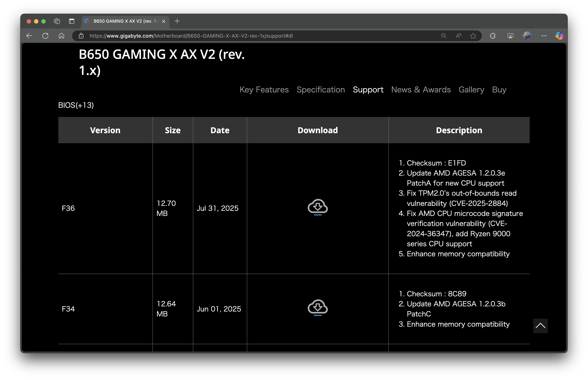Click the B650 GAMING X AX V2 page title
Image resolution: width=588 pixels, height=380 pixels.
(x=161, y=62)
